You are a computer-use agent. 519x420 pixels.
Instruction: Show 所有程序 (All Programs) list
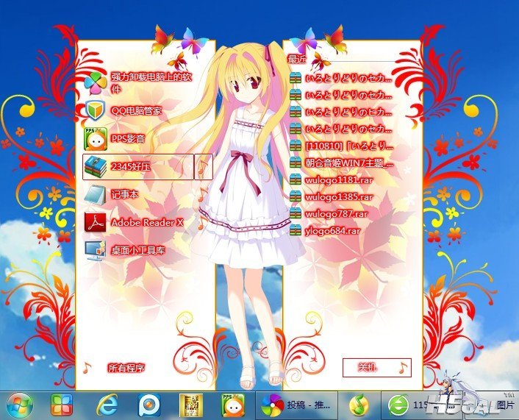tap(126, 368)
